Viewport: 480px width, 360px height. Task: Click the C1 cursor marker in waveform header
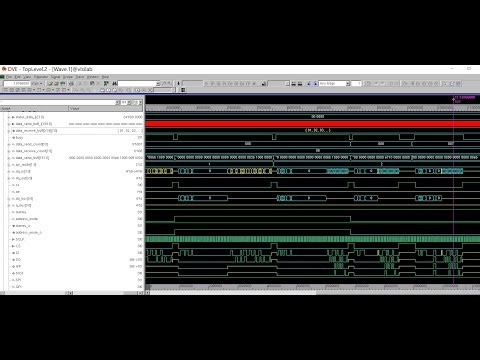pyautogui.click(x=454, y=99)
